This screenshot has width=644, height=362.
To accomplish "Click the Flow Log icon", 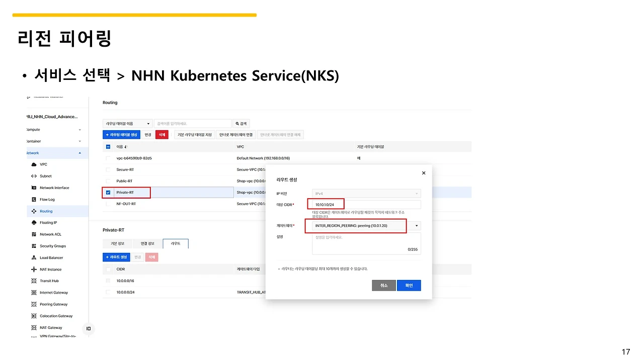I will tap(34, 200).
